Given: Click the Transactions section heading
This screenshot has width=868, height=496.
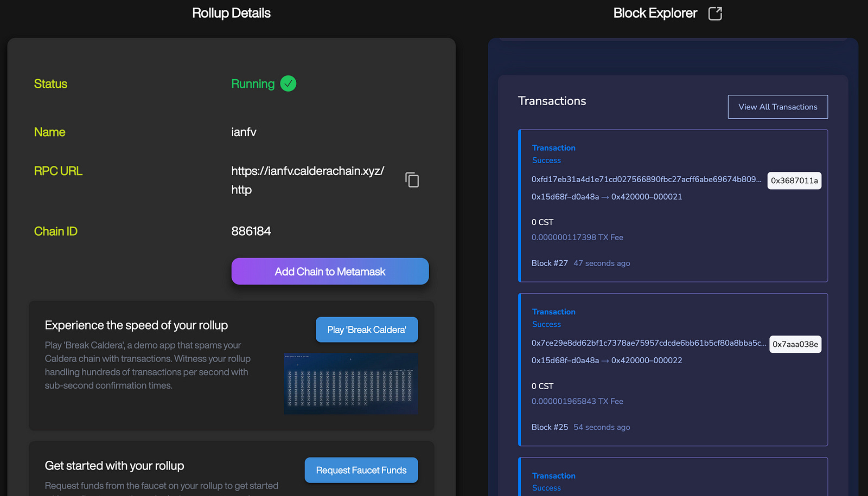Looking at the screenshot, I should pos(552,101).
